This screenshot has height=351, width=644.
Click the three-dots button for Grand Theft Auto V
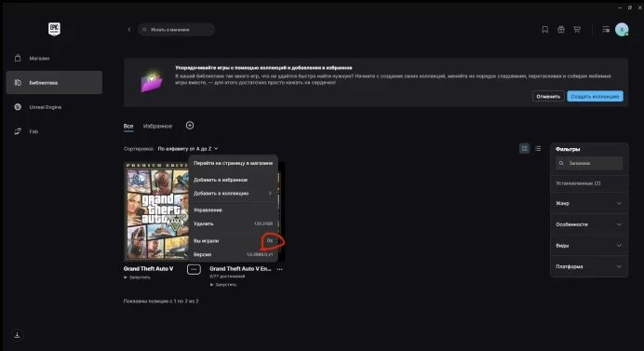[x=194, y=269]
